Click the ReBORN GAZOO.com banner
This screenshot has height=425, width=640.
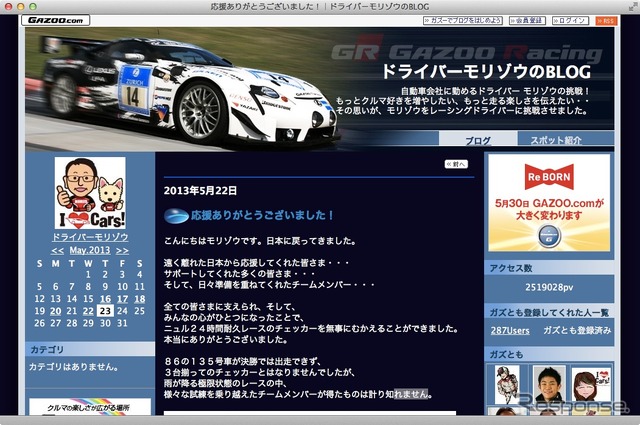tap(549, 203)
